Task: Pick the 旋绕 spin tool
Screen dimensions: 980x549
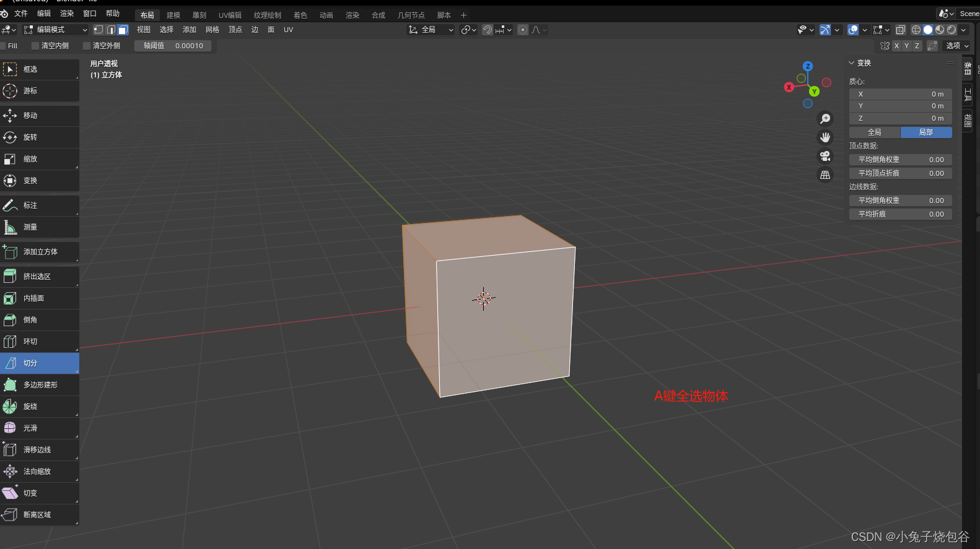Action: click(40, 407)
